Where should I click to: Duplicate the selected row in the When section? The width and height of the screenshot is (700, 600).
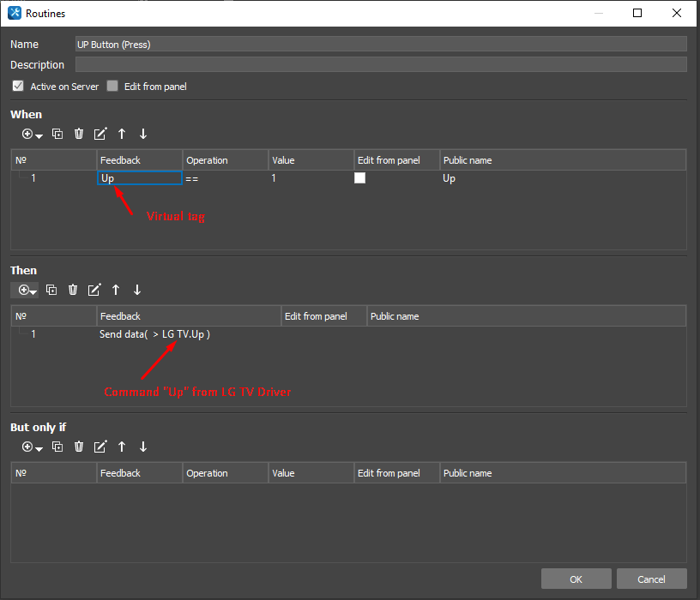tap(57, 134)
